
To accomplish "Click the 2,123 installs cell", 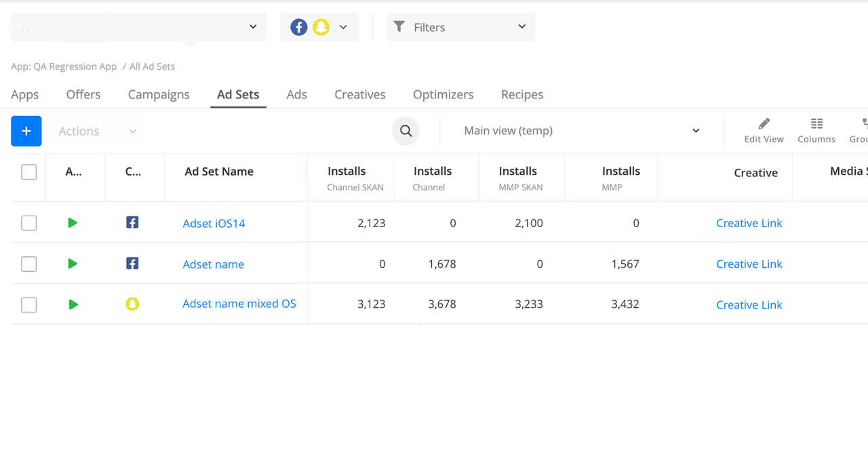I will click(371, 223).
